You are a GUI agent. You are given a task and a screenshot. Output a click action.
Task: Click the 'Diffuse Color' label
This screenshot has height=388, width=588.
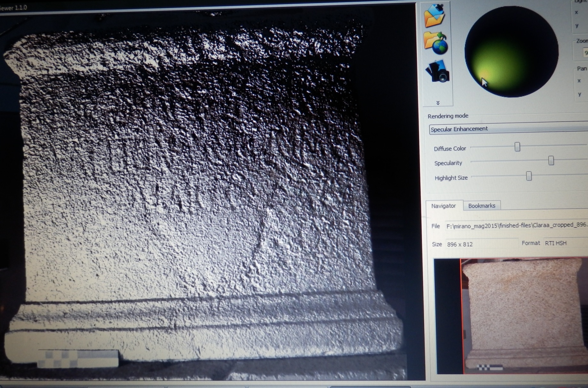coord(450,148)
